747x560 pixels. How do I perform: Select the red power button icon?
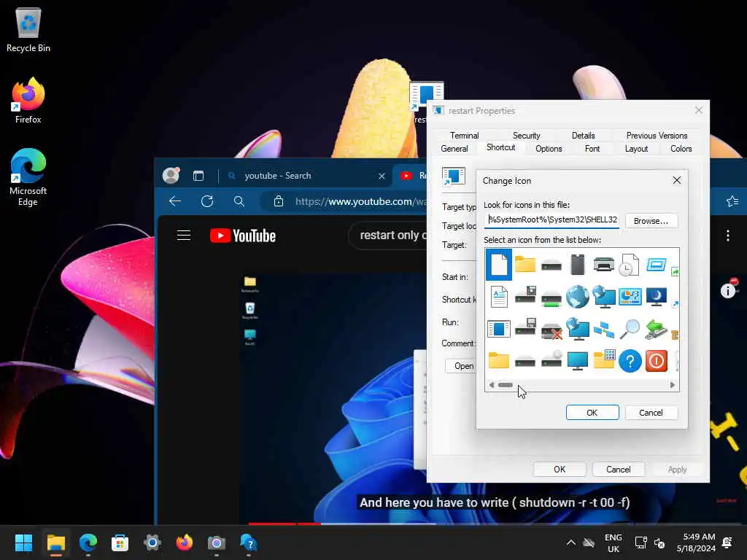click(x=656, y=361)
